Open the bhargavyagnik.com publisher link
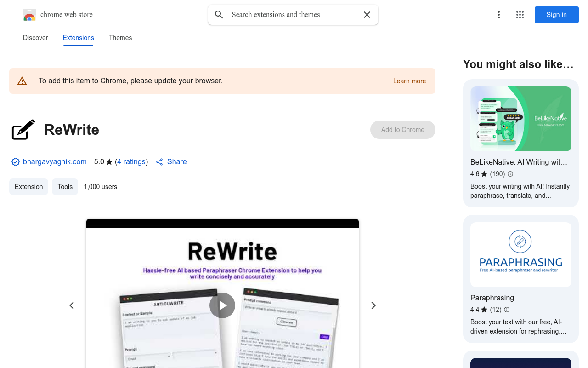Screen dimensions: 588x368 point(55,162)
